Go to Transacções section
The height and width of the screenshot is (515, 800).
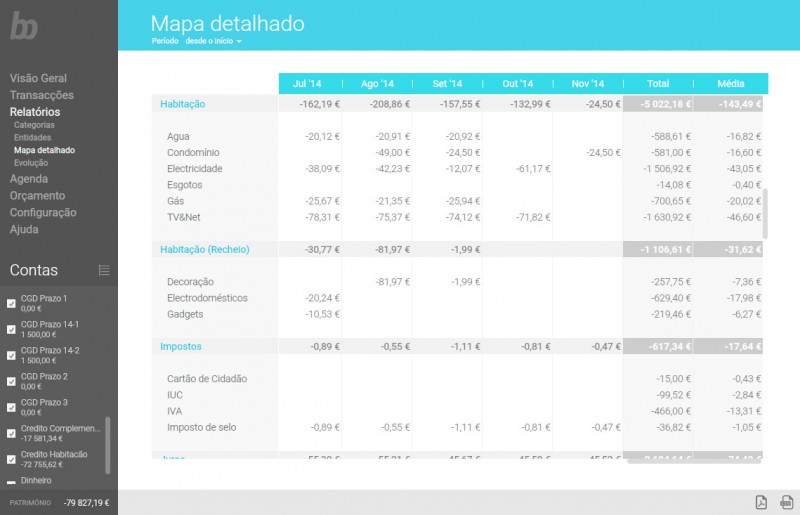[x=42, y=95]
